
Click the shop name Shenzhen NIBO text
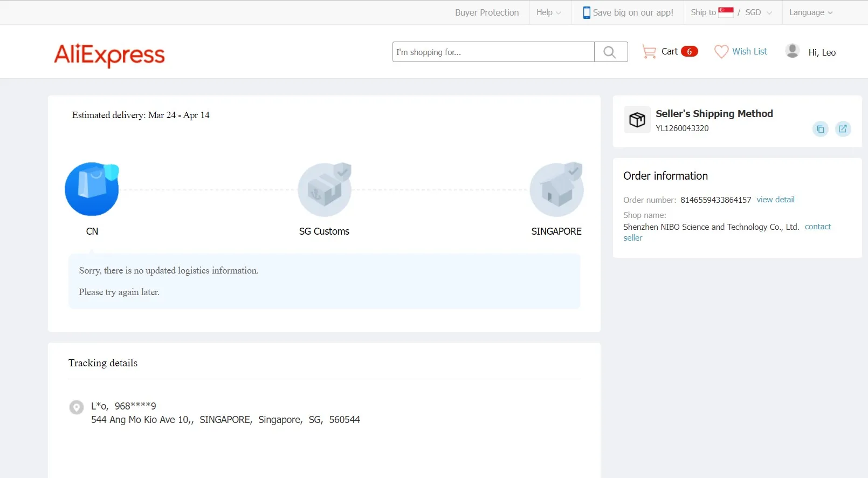click(711, 227)
